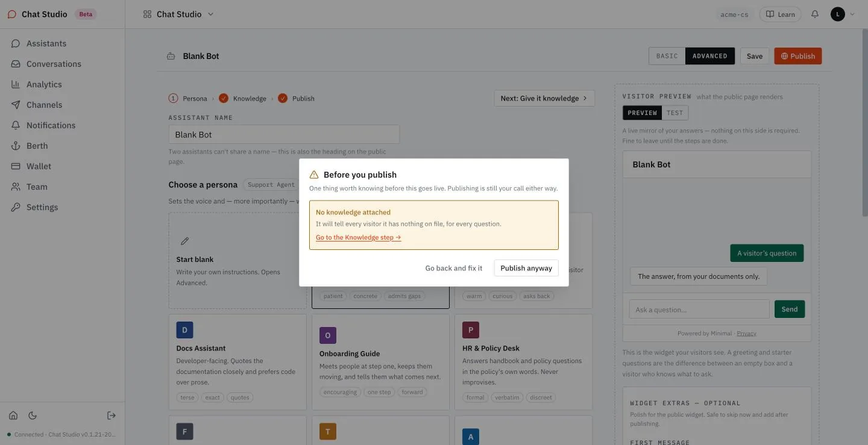868x445 pixels.
Task: Click the 'terse' trait tag
Action: point(187,397)
